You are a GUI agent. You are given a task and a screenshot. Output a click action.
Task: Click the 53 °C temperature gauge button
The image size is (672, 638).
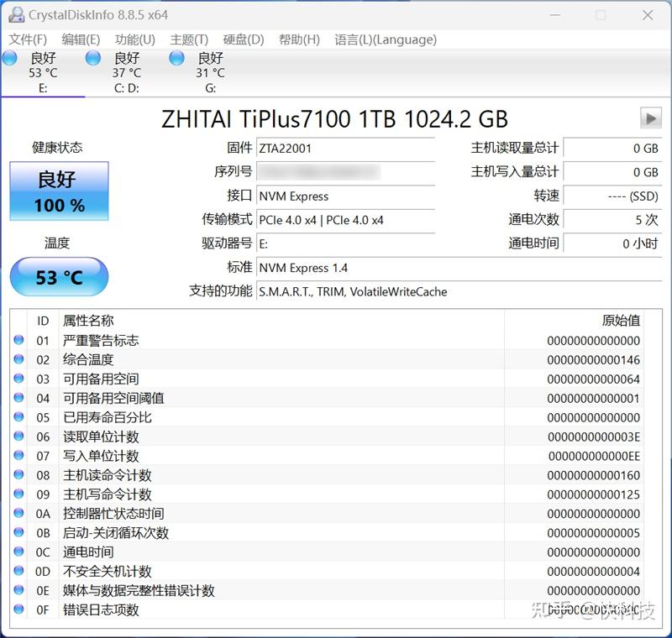59,277
